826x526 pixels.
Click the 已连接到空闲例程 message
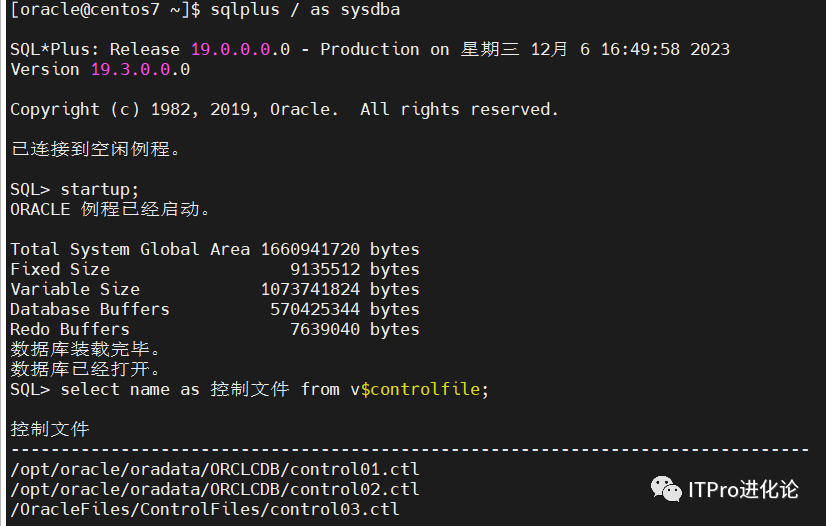(95, 150)
